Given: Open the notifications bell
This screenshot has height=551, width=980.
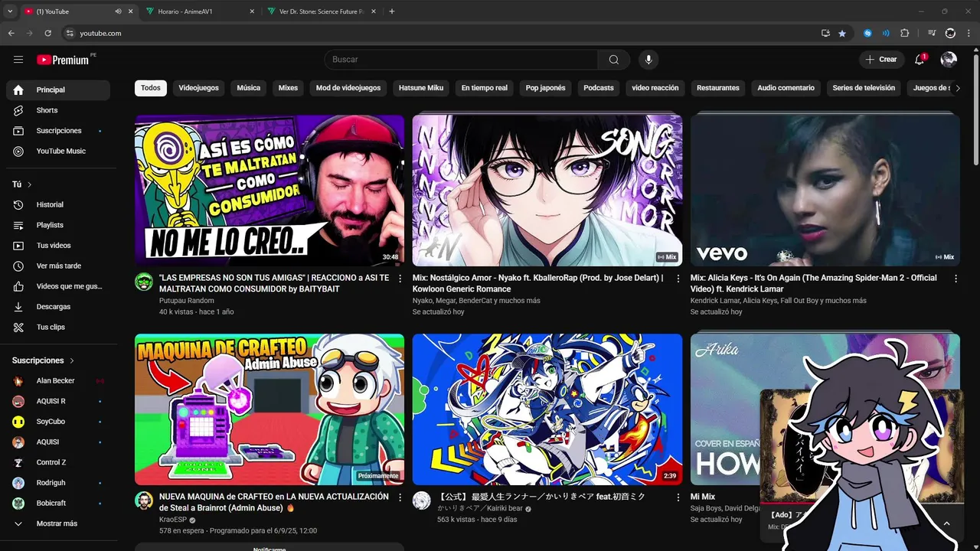Looking at the screenshot, I should (x=920, y=60).
